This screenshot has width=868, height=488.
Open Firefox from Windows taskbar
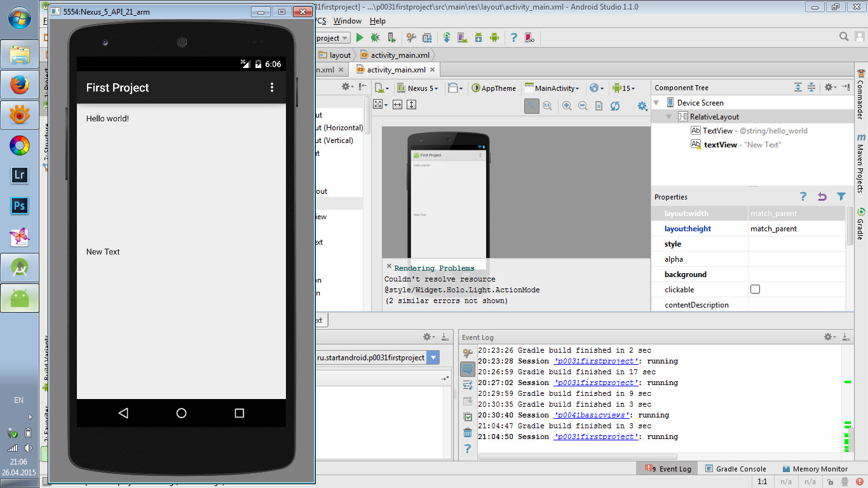click(x=20, y=84)
